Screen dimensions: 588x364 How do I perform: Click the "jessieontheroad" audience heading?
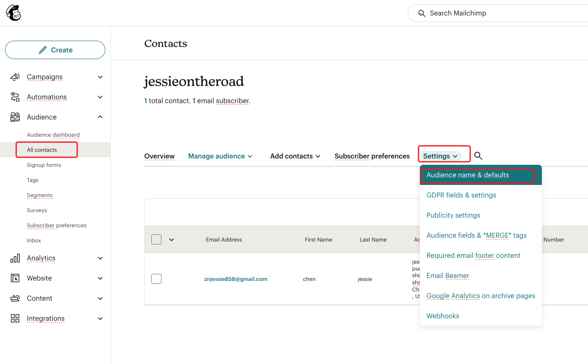(194, 81)
